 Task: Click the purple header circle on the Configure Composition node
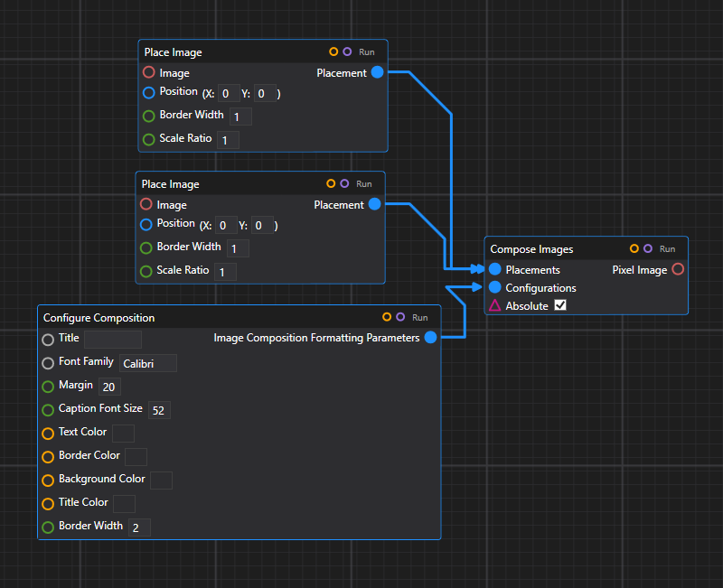click(400, 317)
